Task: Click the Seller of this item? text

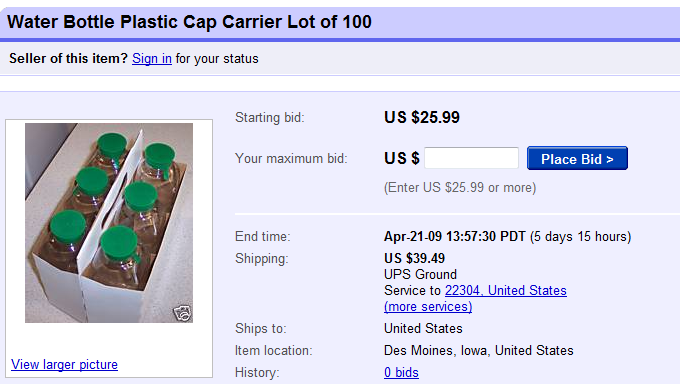Action: pyautogui.click(x=69, y=58)
